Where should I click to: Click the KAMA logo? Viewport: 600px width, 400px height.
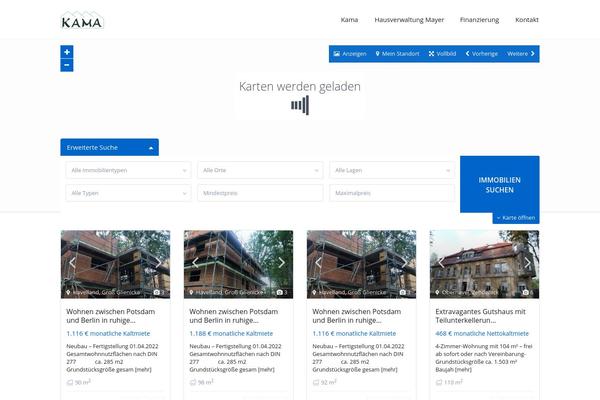[82, 21]
